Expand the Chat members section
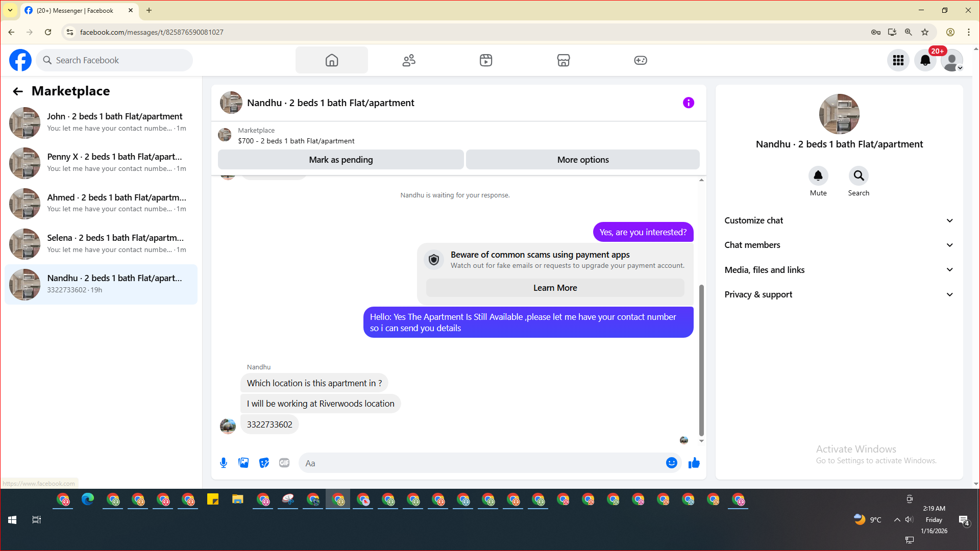This screenshot has height=551, width=980. click(839, 245)
